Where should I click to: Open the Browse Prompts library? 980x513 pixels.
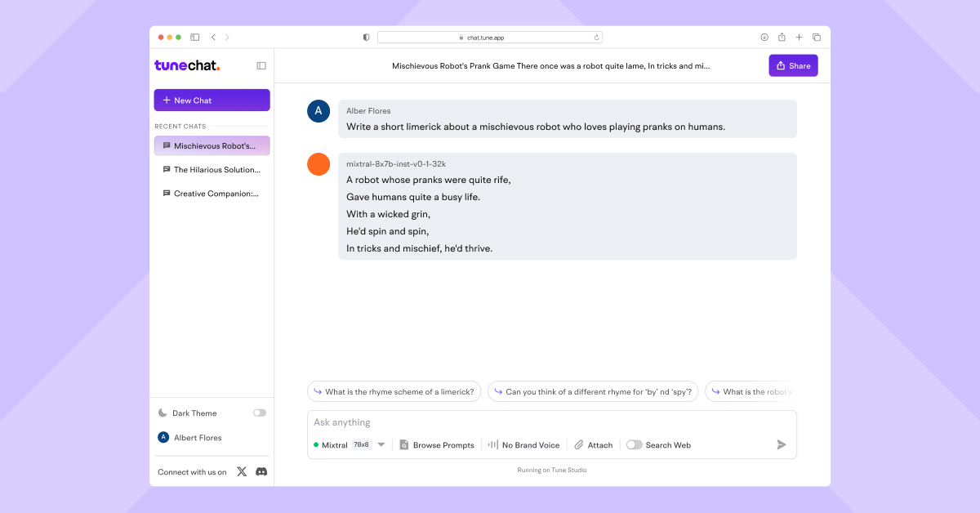coord(438,444)
